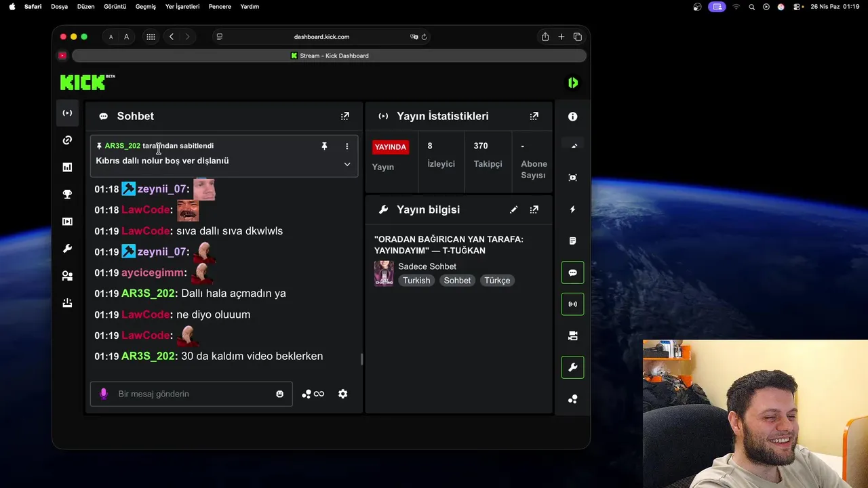The image size is (868, 488).
Task: Click the camera monitor icon in right sidebar
Action: tap(572, 335)
